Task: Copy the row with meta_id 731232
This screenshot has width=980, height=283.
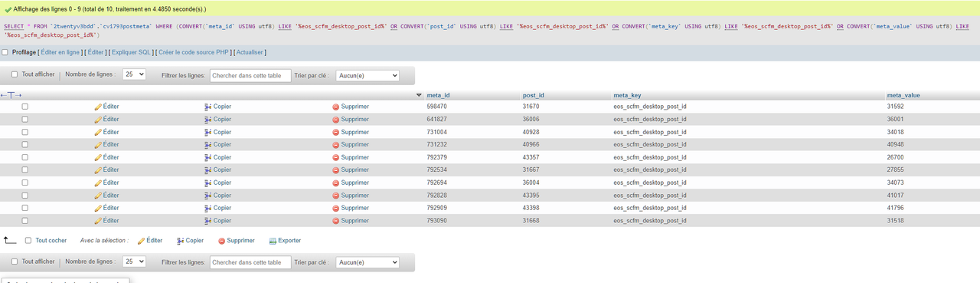Action: point(217,145)
